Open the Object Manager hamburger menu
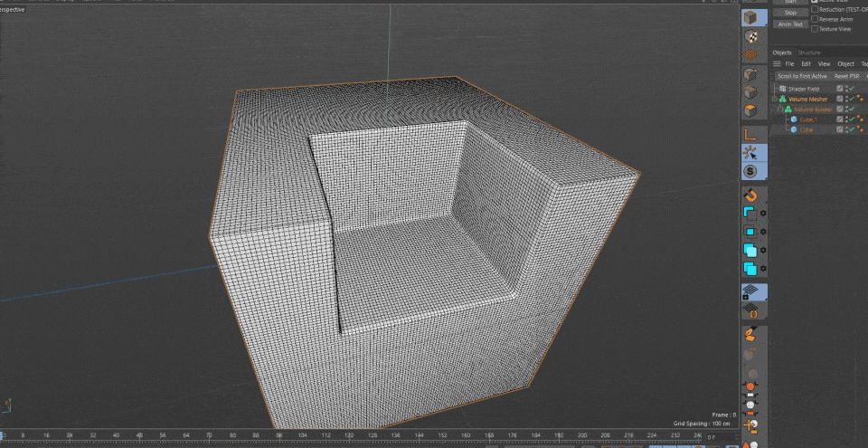The image size is (868, 448). click(x=777, y=64)
